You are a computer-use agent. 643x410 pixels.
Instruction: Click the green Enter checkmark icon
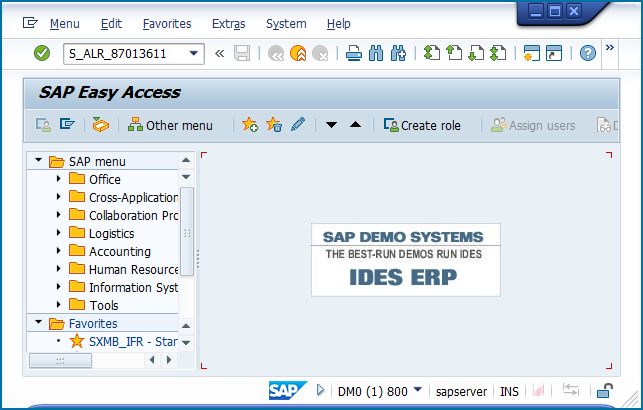(x=42, y=53)
